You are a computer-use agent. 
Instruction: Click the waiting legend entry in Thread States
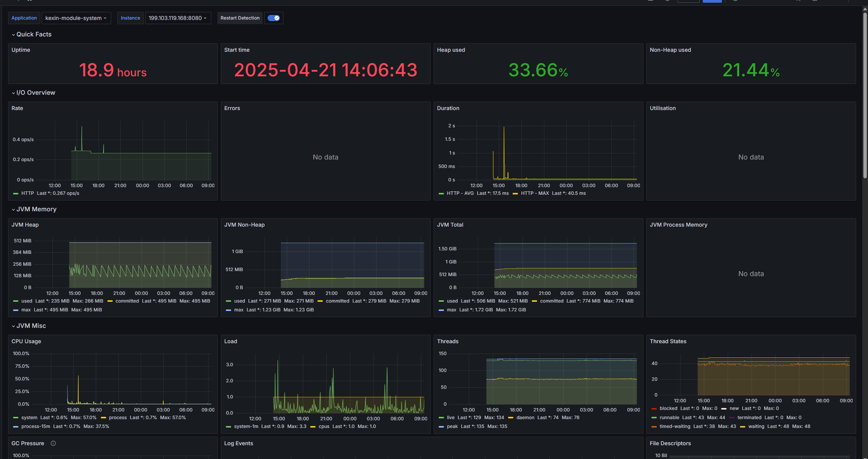756,426
